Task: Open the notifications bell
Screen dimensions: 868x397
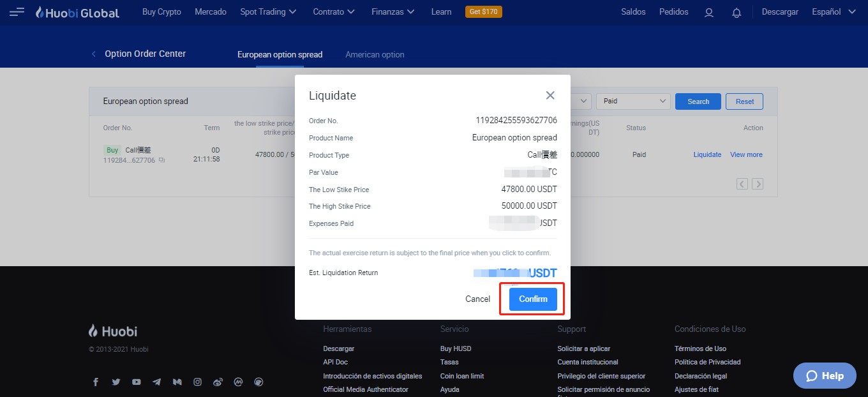Action: pos(737,12)
